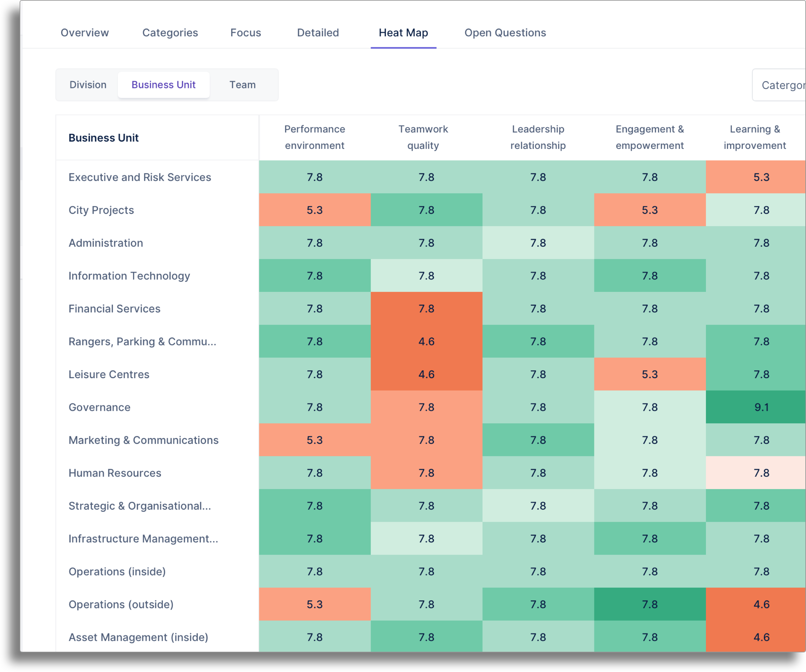This screenshot has width=806, height=672.
Task: Click the Rangers, Parking & Commu... row label
Action: click(x=142, y=341)
